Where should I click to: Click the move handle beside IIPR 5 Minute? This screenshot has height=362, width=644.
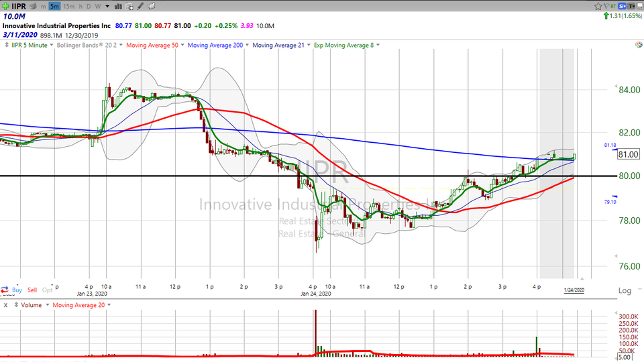pos(7,45)
